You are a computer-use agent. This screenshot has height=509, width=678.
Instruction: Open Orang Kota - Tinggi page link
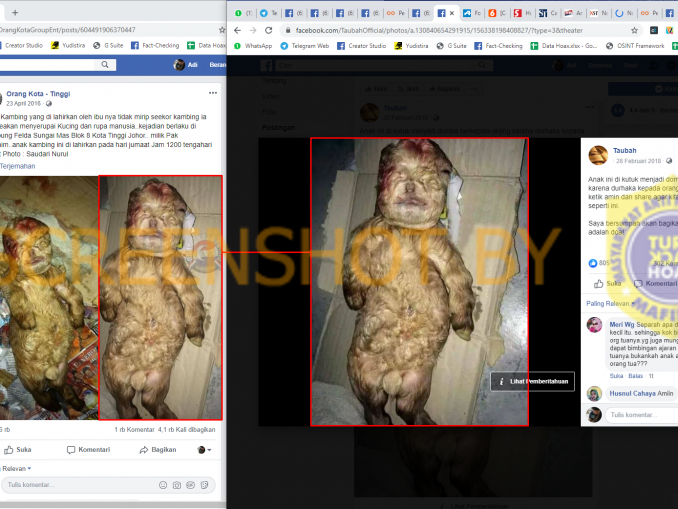tap(38, 94)
